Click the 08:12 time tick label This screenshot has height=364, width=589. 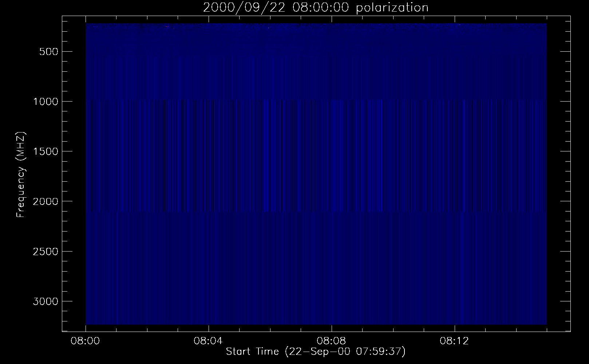pos(455,341)
